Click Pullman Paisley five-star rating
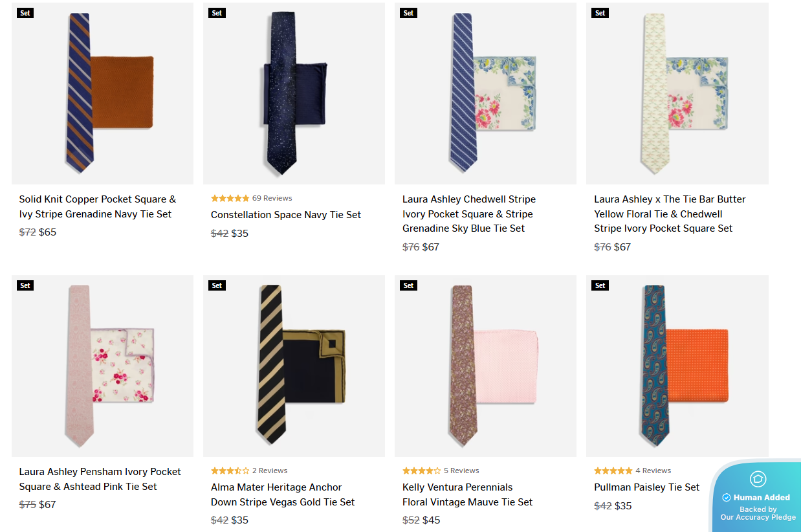Image resolution: width=801 pixels, height=532 pixels. pos(613,471)
